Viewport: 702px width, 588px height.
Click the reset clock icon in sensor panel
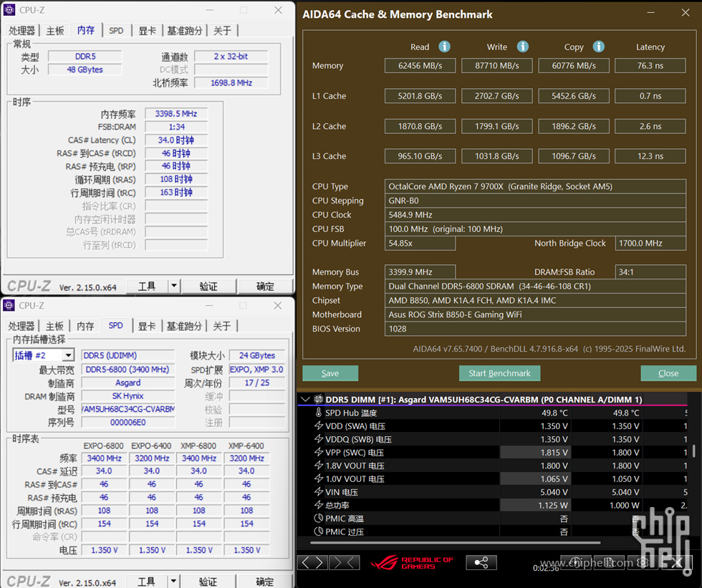(576, 562)
